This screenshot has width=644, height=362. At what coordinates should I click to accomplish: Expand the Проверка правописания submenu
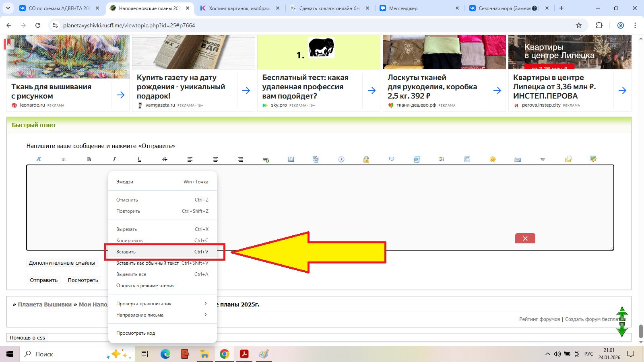point(162,304)
